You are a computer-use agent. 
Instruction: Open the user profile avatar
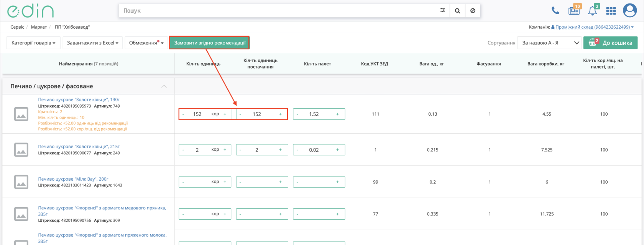630,11
